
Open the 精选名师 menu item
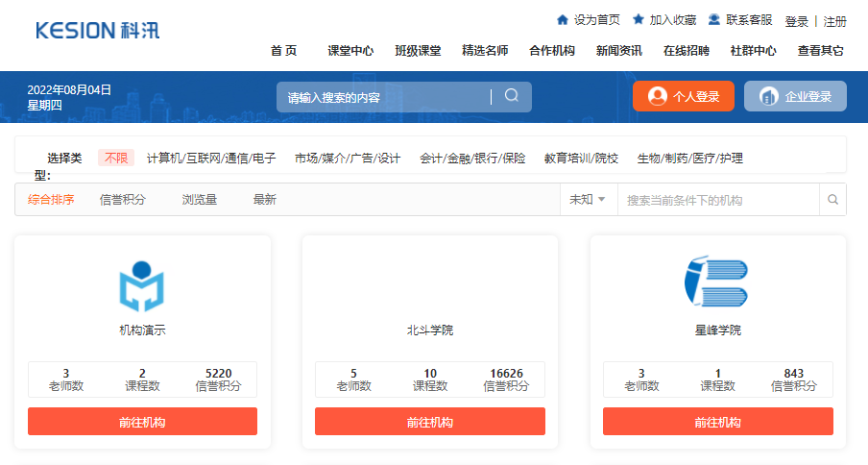pos(485,51)
